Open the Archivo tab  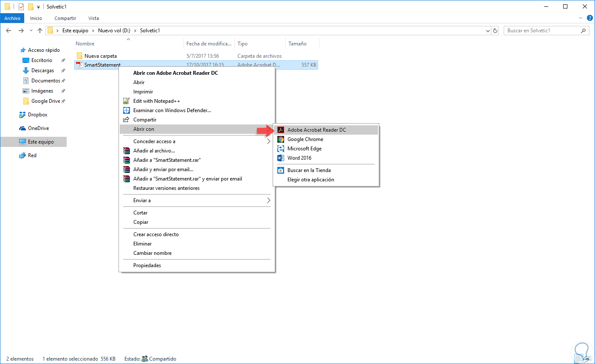pos(12,18)
